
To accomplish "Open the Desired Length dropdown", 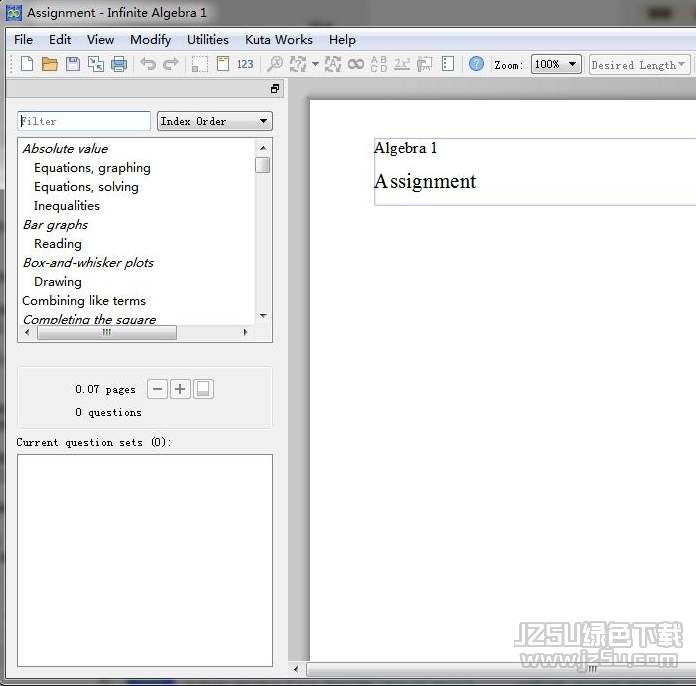I will coord(639,65).
